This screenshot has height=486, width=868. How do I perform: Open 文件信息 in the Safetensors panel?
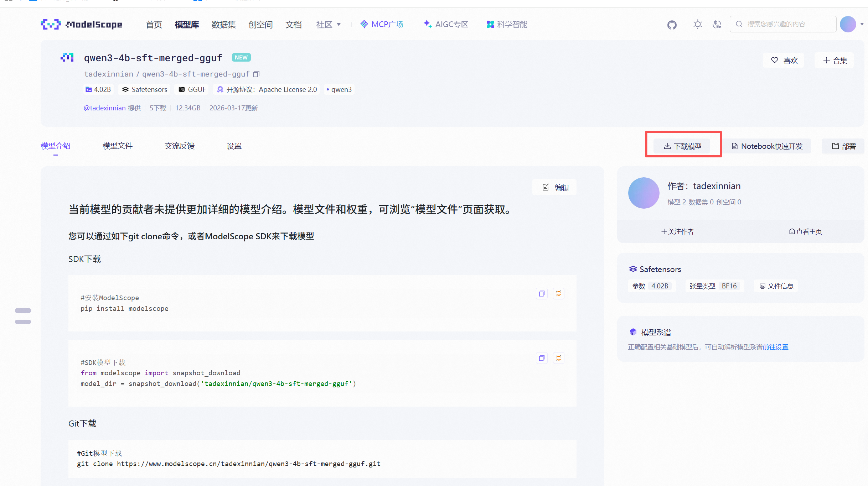coord(776,286)
